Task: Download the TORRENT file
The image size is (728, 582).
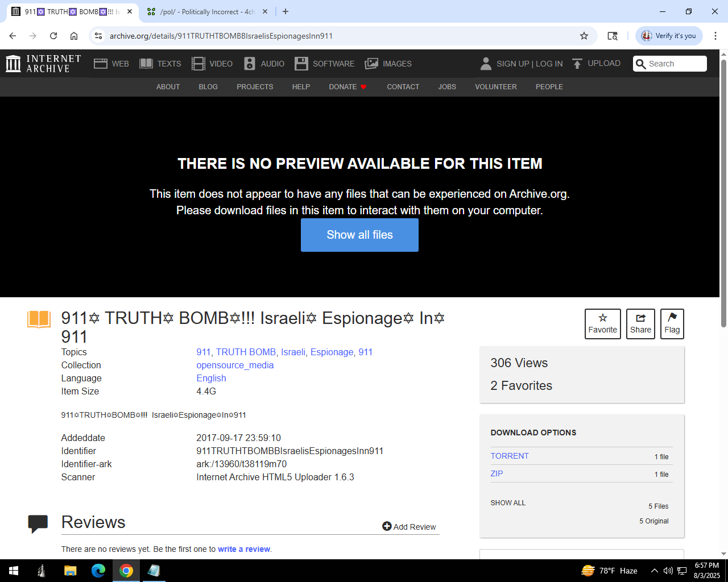Action: [x=510, y=456]
